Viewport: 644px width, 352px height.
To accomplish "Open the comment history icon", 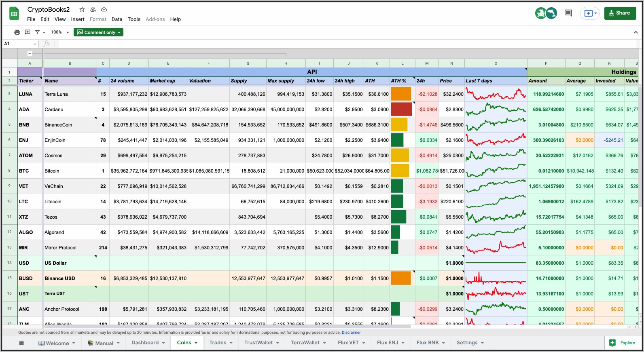I will (x=568, y=13).
